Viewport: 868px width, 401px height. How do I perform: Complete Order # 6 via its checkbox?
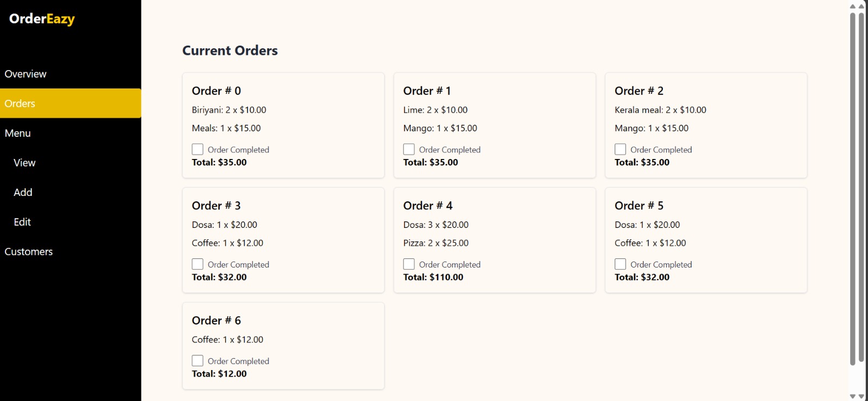click(197, 361)
